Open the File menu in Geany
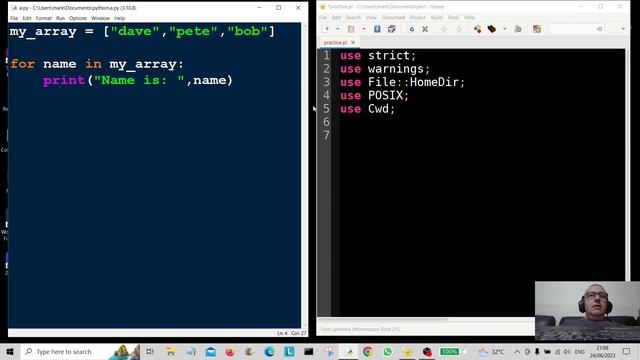Screen dimensions: 640x360 [323, 18]
